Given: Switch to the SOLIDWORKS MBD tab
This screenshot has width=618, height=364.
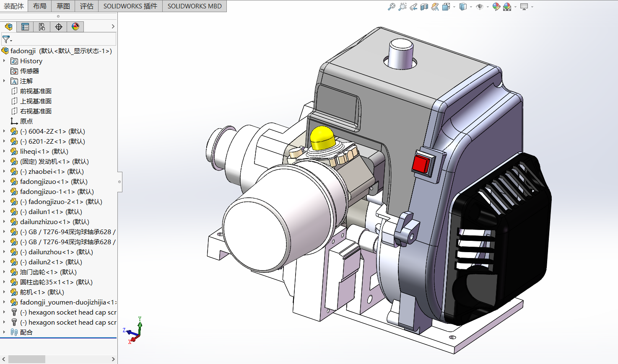Looking at the screenshot, I should tap(195, 6).
